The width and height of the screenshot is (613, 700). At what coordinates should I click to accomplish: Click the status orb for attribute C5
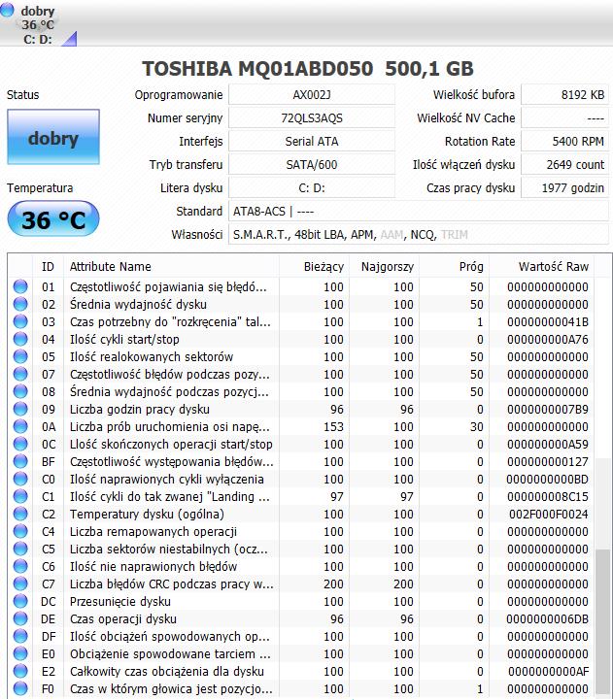click(x=20, y=549)
